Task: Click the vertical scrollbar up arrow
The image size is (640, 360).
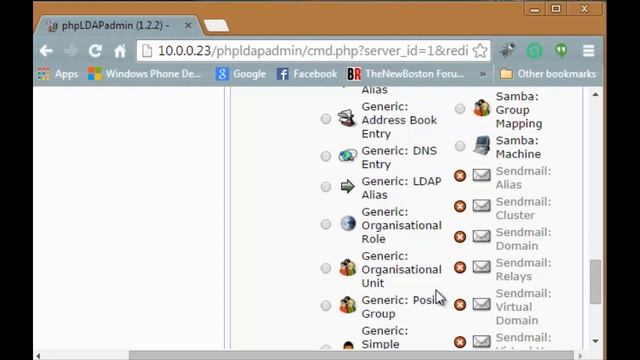Action: (x=595, y=95)
